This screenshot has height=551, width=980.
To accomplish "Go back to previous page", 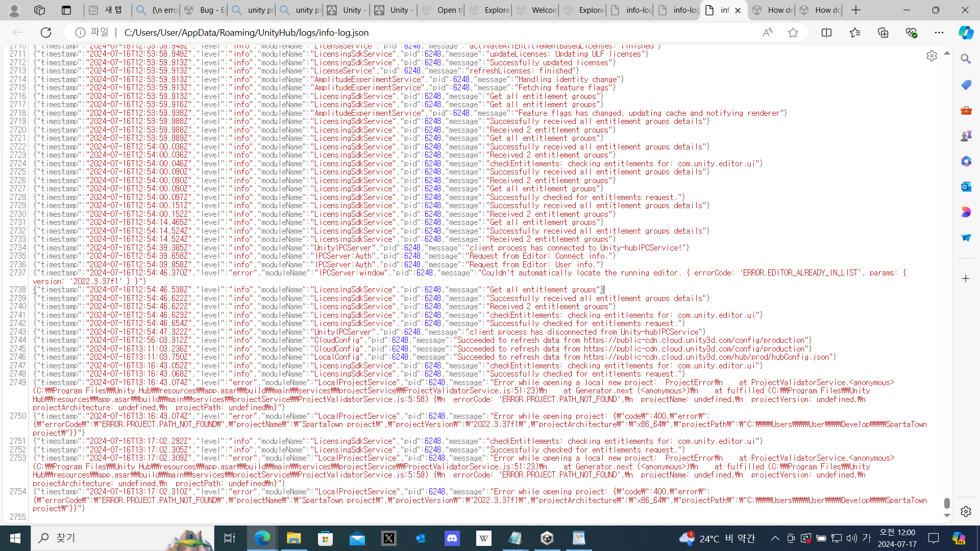I will click(18, 32).
